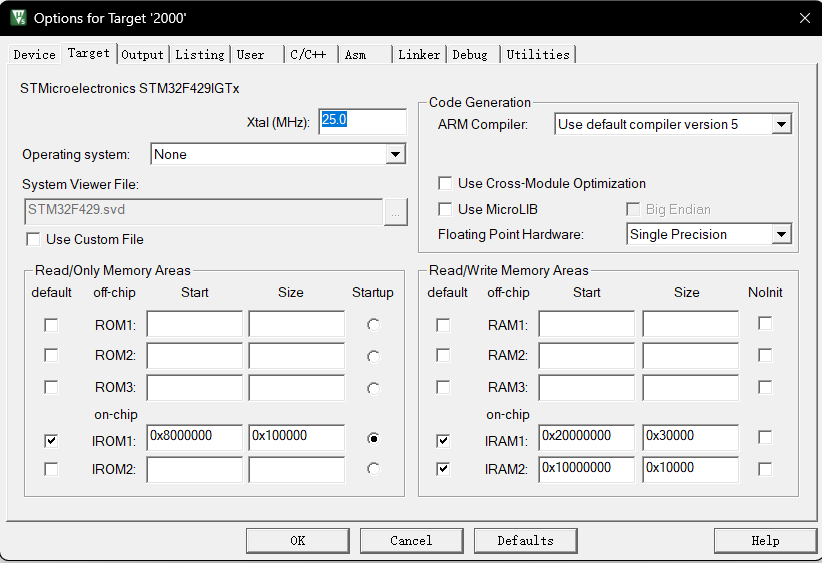Image resolution: width=822 pixels, height=563 pixels.
Task: Check the ROM1 default checkbox
Action: pyautogui.click(x=51, y=325)
